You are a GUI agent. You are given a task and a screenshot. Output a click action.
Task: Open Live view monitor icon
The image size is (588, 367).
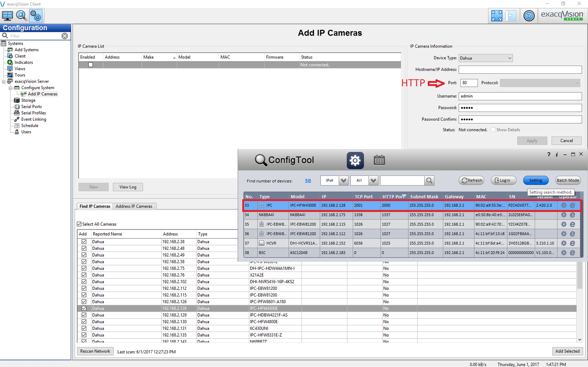coord(7,16)
